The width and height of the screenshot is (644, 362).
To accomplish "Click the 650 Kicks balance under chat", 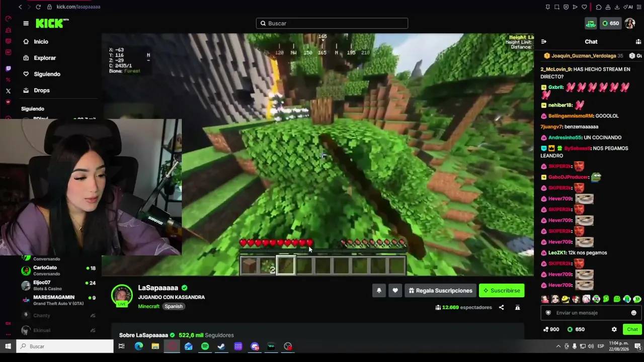I will (x=576, y=329).
